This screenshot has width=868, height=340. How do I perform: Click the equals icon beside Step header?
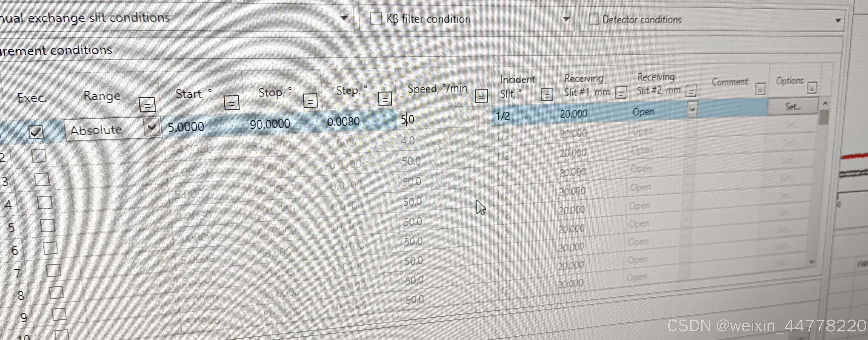tap(385, 99)
